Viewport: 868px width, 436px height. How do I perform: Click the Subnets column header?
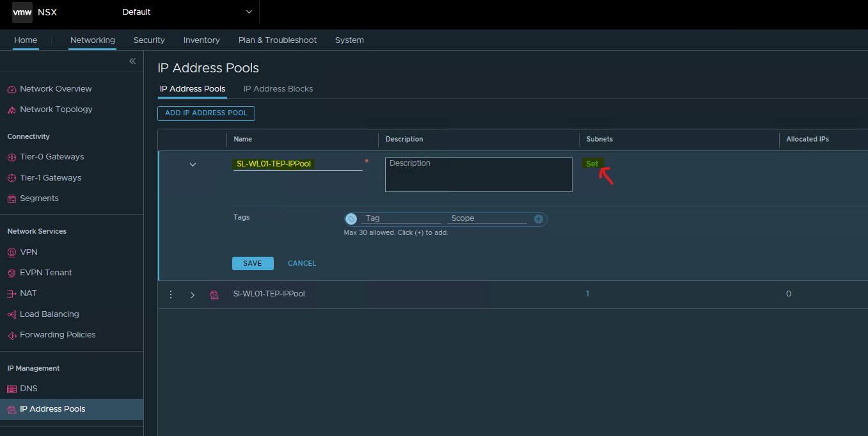(599, 139)
